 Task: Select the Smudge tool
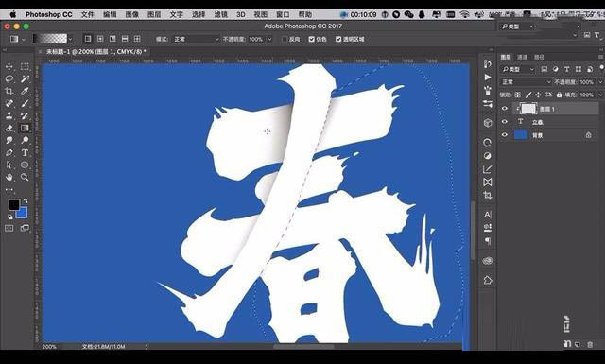coord(9,140)
